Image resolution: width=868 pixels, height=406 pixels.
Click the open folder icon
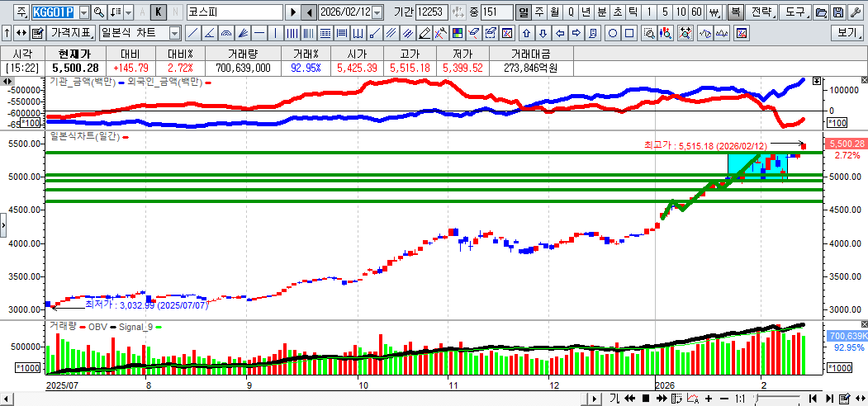click(821, 12)
